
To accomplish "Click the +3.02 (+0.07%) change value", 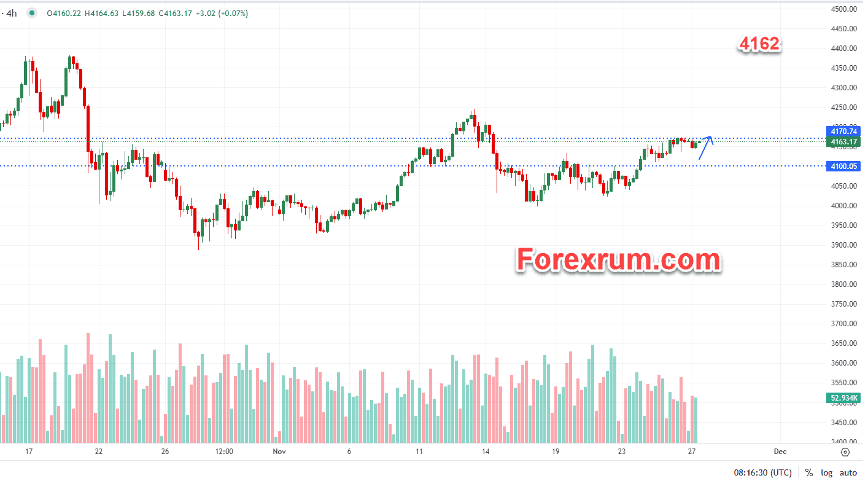I will [x=223, y=13].
